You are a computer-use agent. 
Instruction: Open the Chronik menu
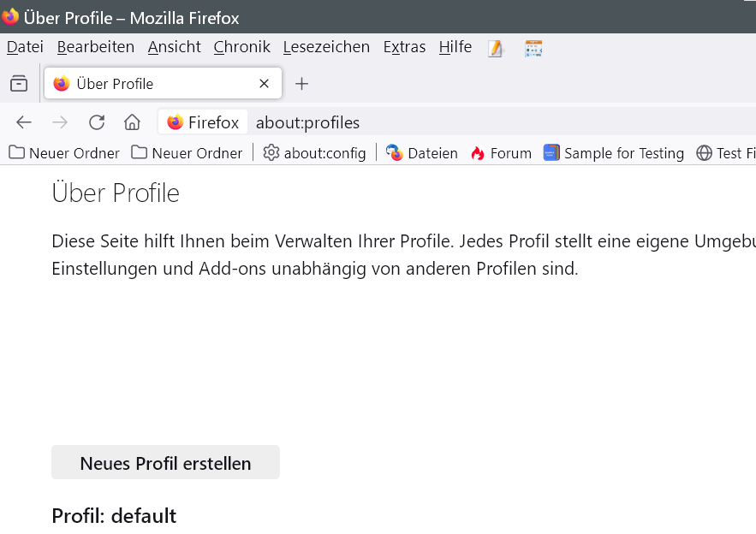(241, 47)
